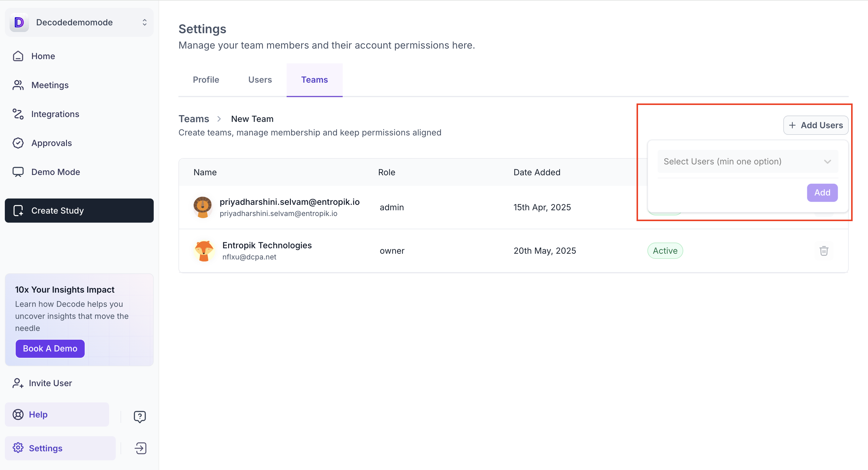This screenshot has width=868, height=470.
Task: Delete Entropik Technologies via trash icon
Action: (823, 251)
